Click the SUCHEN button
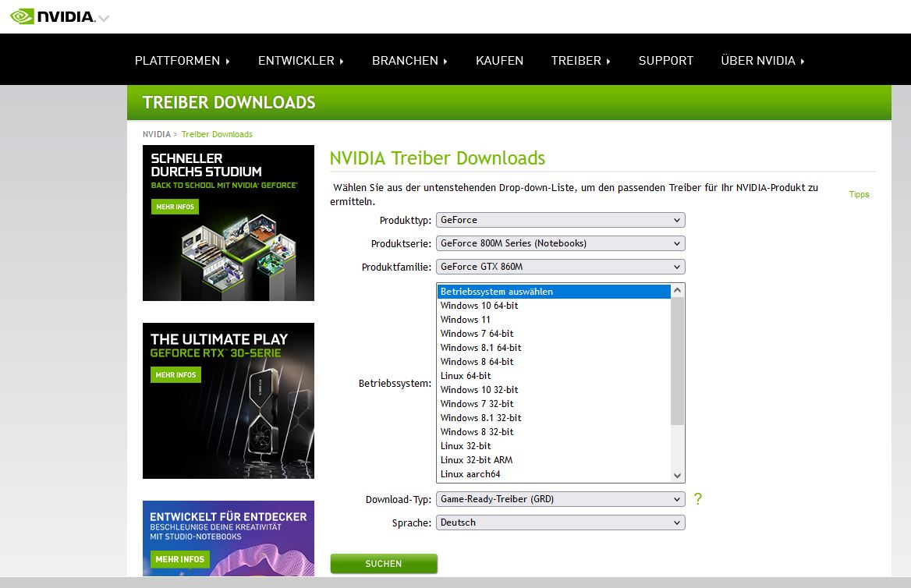Screen dimensions: 911x588 (x=384, y=563)
